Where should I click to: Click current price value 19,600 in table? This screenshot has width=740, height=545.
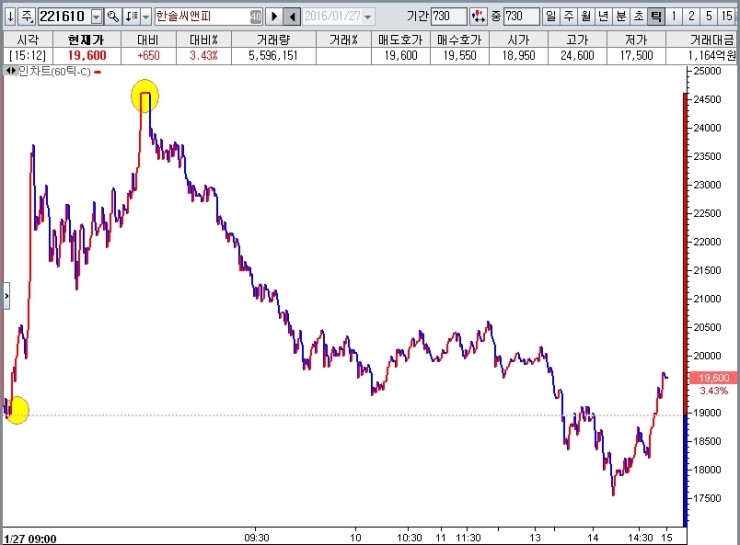click(x=87, y=56)
